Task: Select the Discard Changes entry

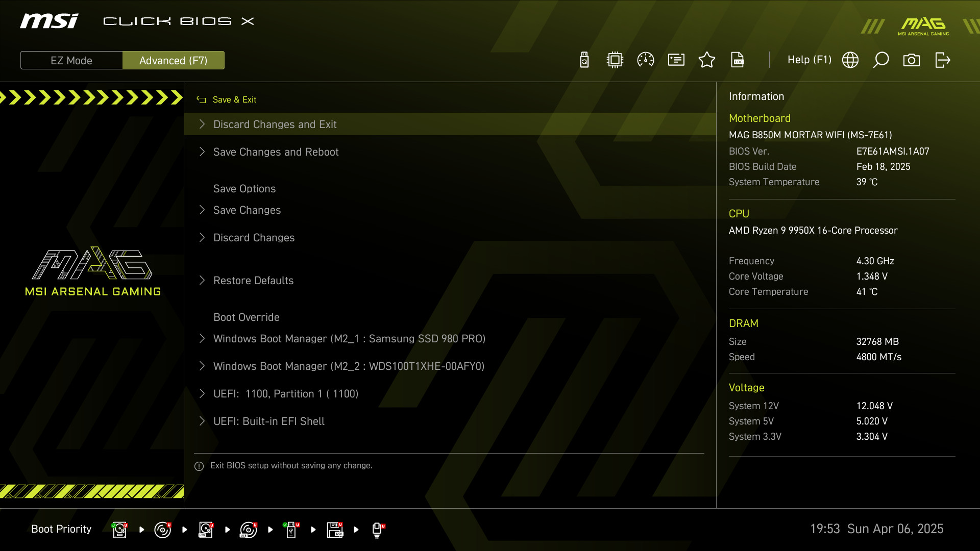Action: [450, 237]
